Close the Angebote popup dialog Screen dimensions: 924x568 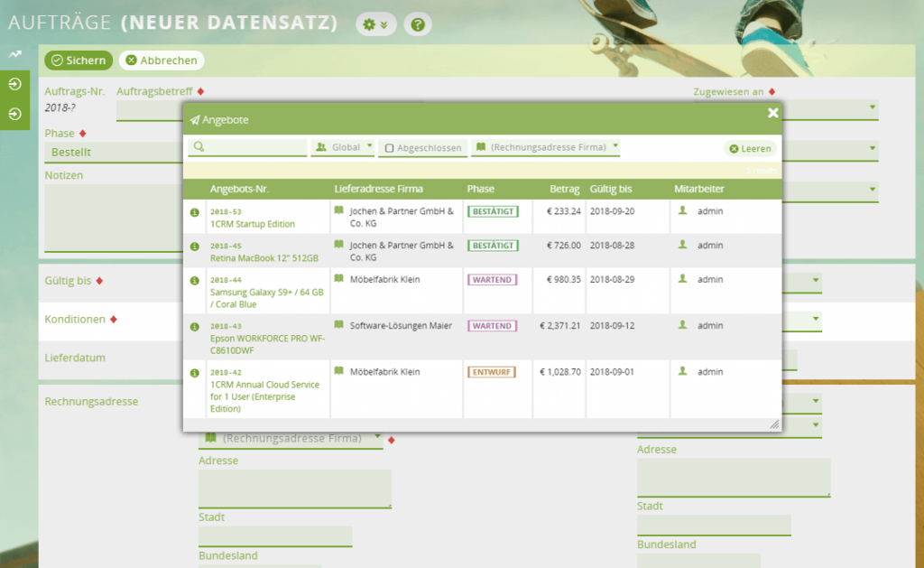pyautogui.click(x=772, y=113)
